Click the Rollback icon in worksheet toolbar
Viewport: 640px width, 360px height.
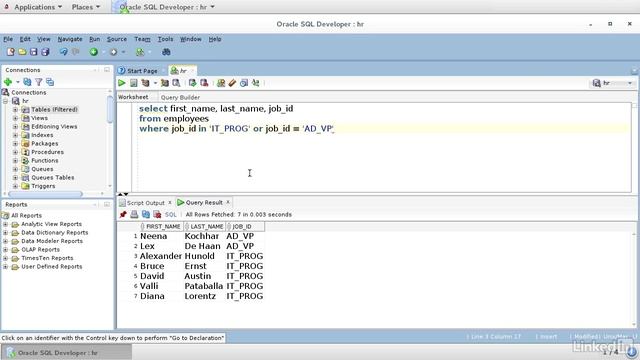204,83
